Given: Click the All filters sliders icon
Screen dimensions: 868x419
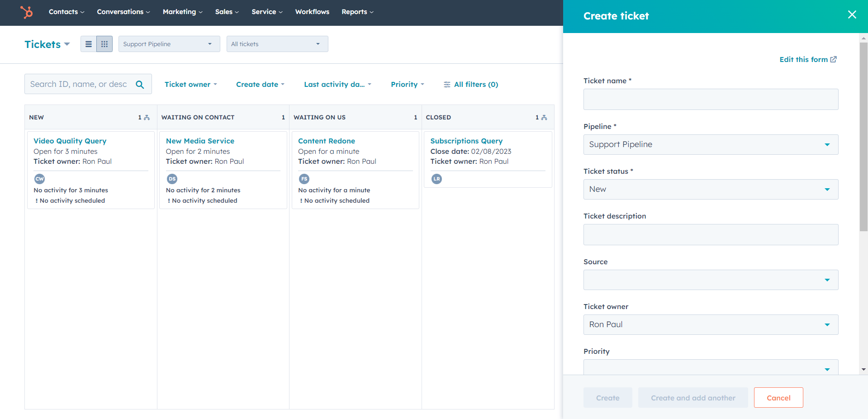Looking at the screenshot, I should (x=447, y=85).
